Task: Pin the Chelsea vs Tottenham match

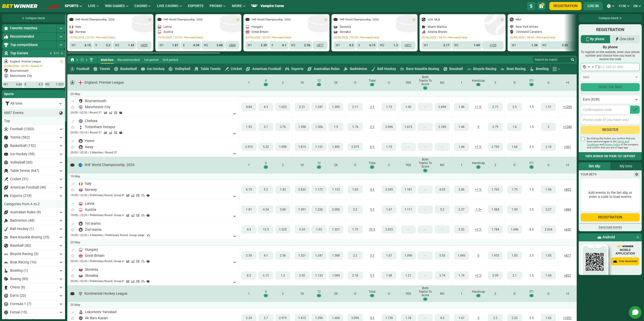Action: [x=73, y=121]
